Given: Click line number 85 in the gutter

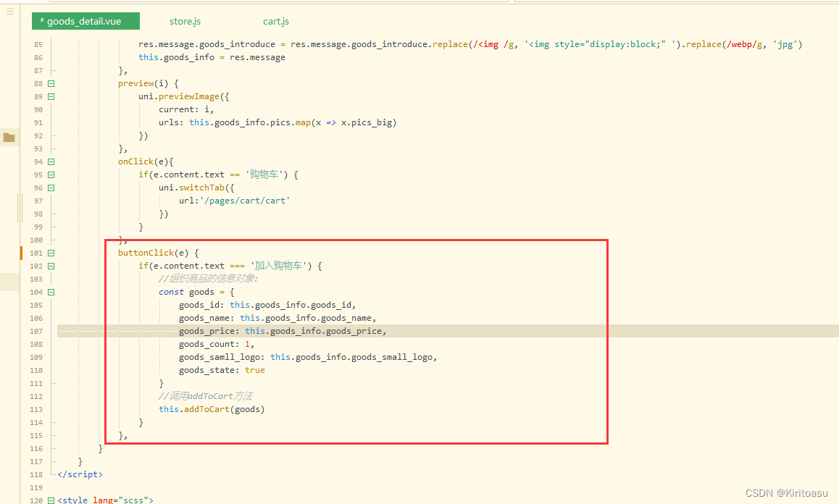Looking at the screenshot, I should coord(38,44).
